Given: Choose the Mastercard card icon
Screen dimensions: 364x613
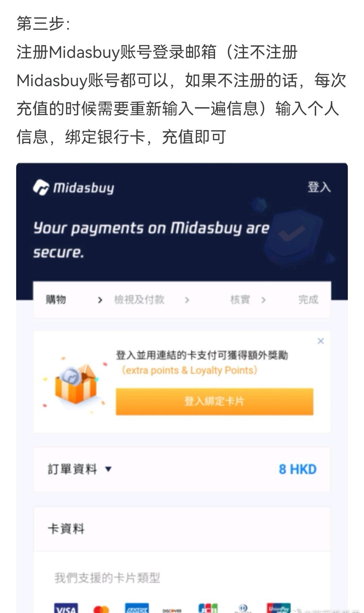Looking at the screenshot, I should click(x=101, y=609).
